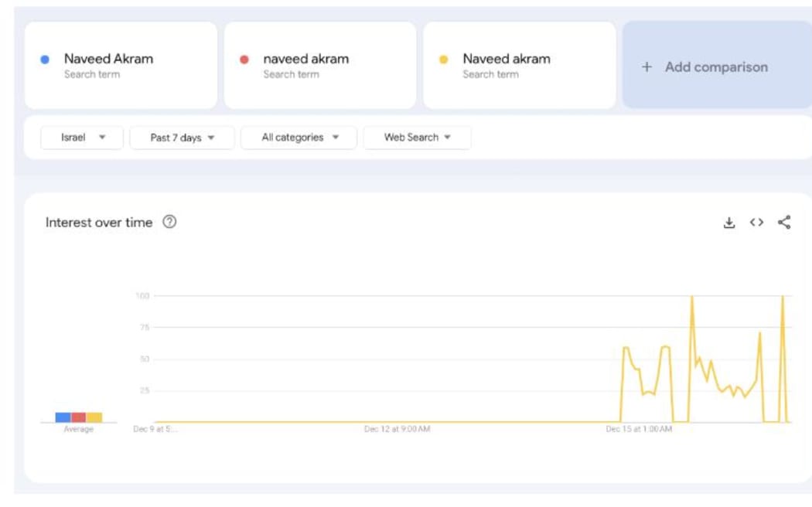The image size is (812, 507).
Task: Expand the Israel region dropdown
Action: (82, 138)
